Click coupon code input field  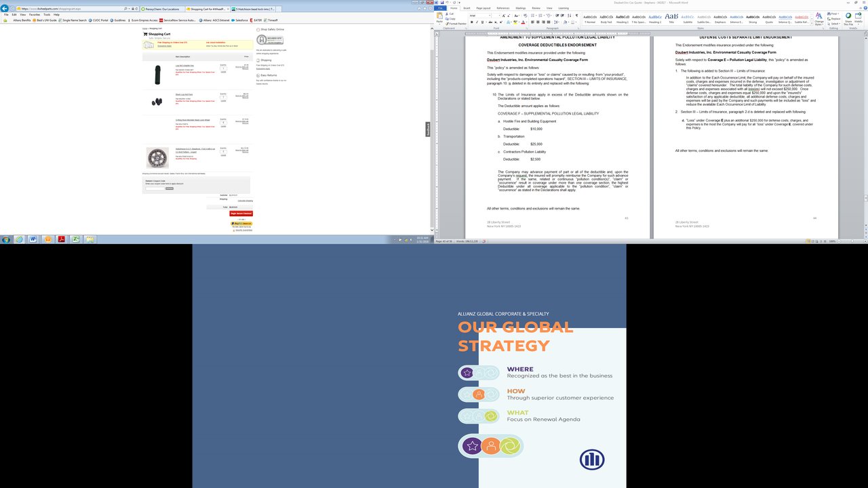click(x=155, y=188)
